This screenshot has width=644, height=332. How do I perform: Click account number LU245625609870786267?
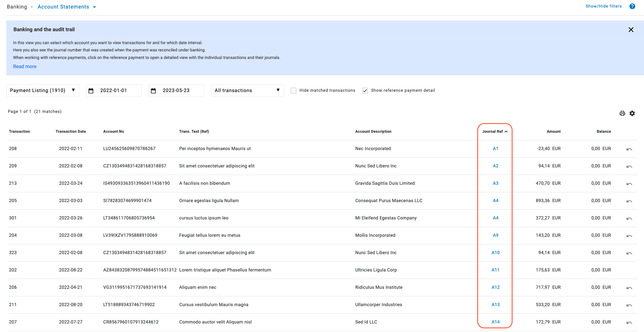129,149
